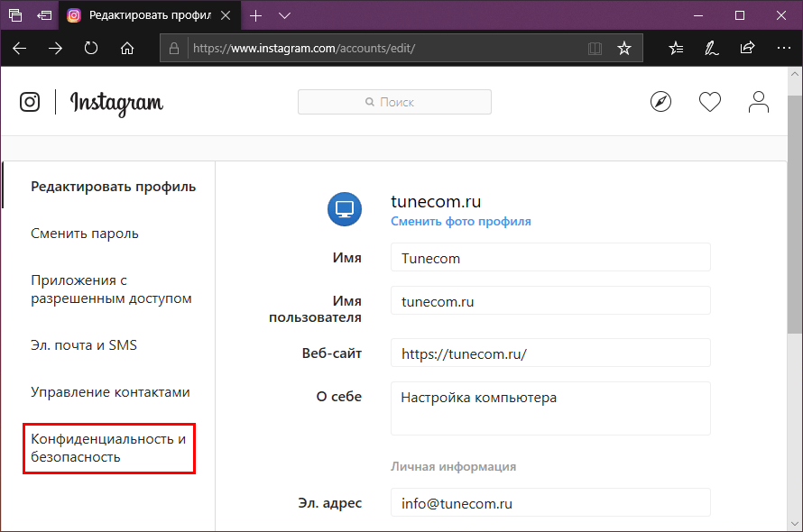Viewport: 803px width, 532px height.
Task: Open Управление контактами section
Action: point(110,392)
